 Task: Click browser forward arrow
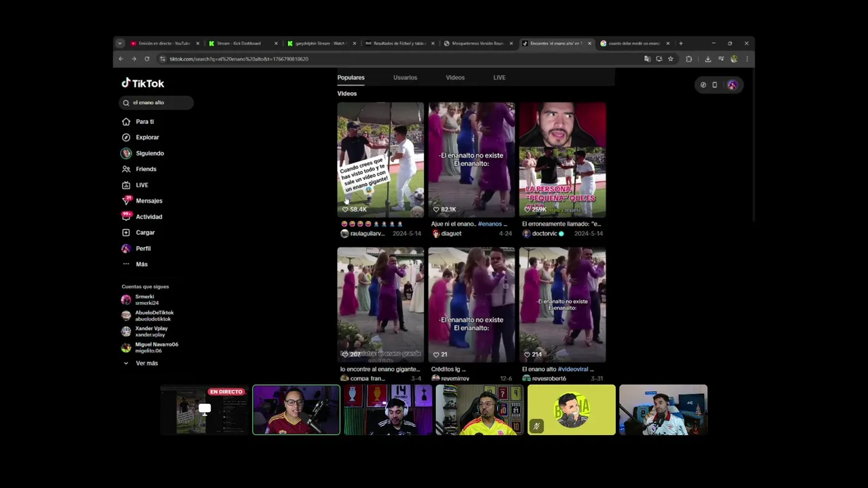134,59
